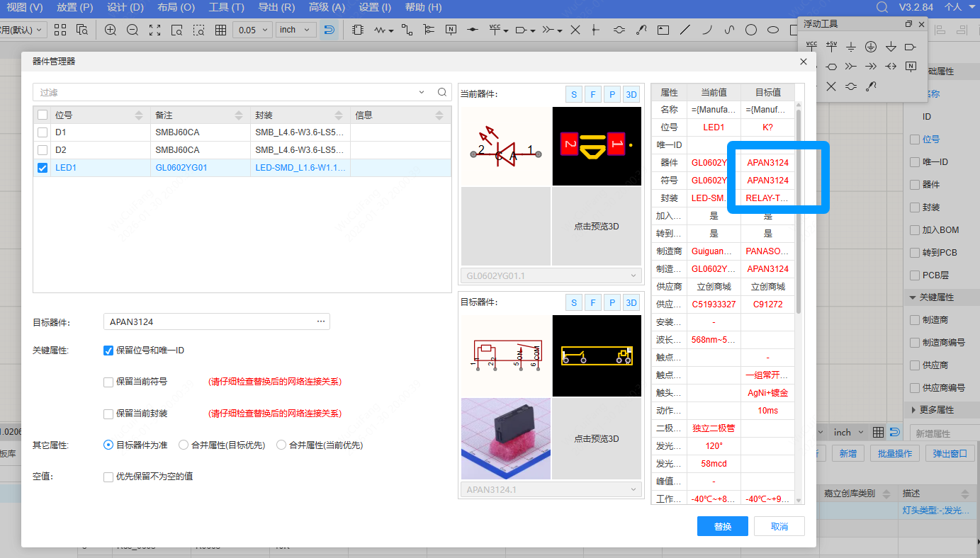Image resolution: width=980 pixels, height=558 pixels.
Task: Select the circle drawing tool
Action: point(751,30)
